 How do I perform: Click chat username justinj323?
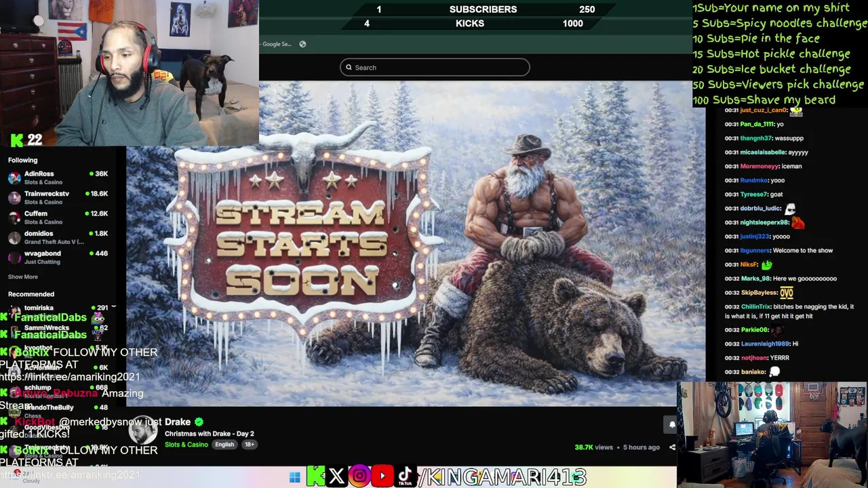[x=755, y=237]
